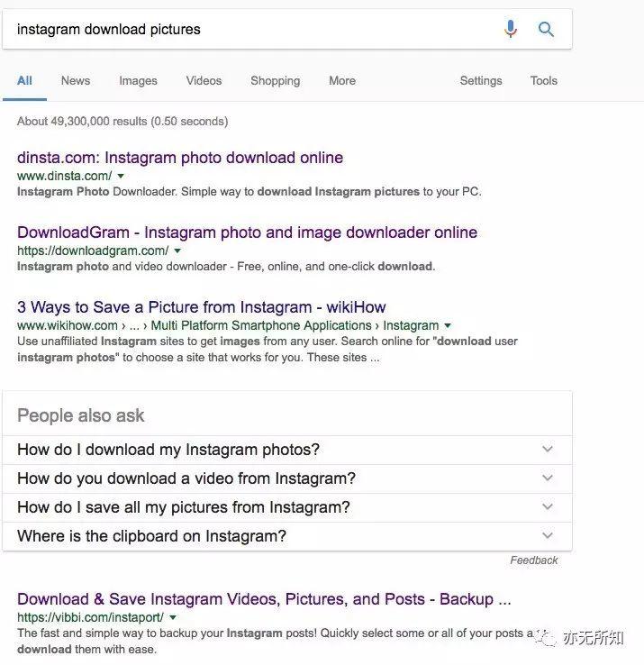Open the Tools option
644x665 pixels.
(x=543, y=80)
